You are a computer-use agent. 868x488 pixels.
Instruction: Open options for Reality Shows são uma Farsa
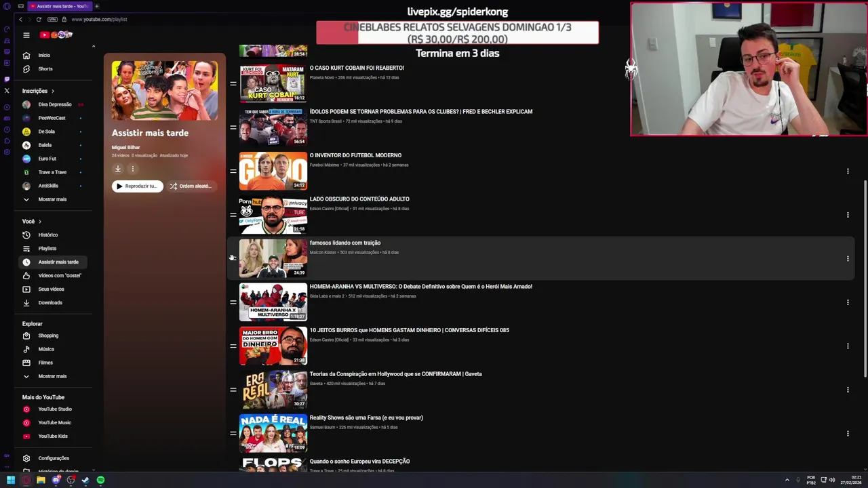(848, 434)
